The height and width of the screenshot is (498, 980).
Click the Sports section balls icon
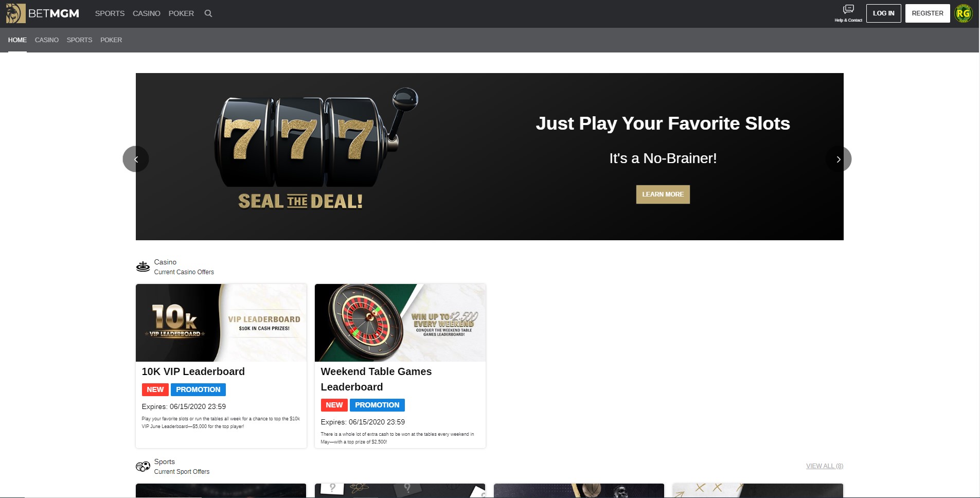(x=143, y=467)
